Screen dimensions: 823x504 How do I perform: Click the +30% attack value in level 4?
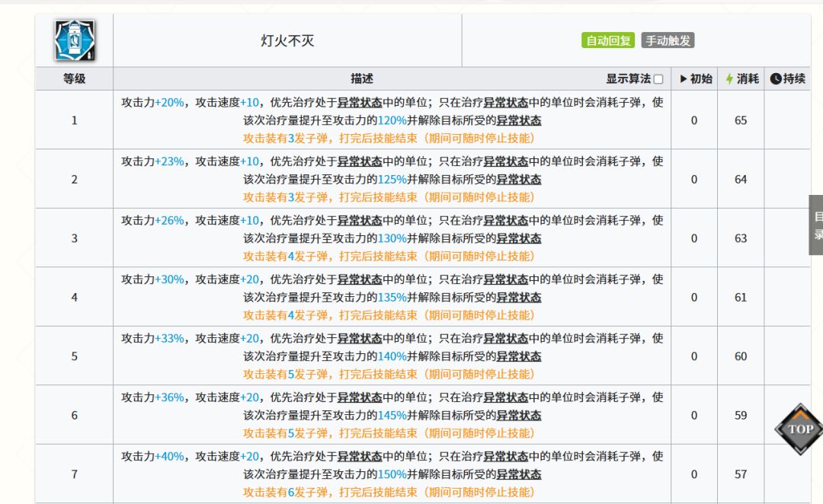point(169,279)
